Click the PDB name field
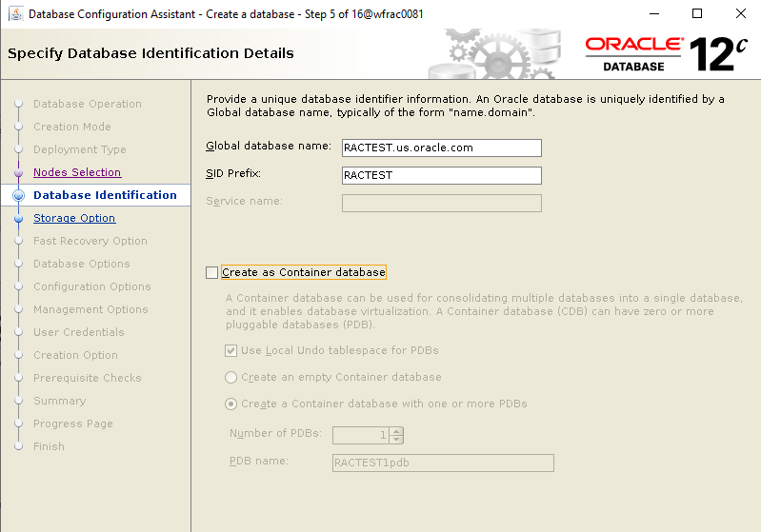Image resolution: width=761 pixels, height=532 pixels. click(x=443, y=463)
